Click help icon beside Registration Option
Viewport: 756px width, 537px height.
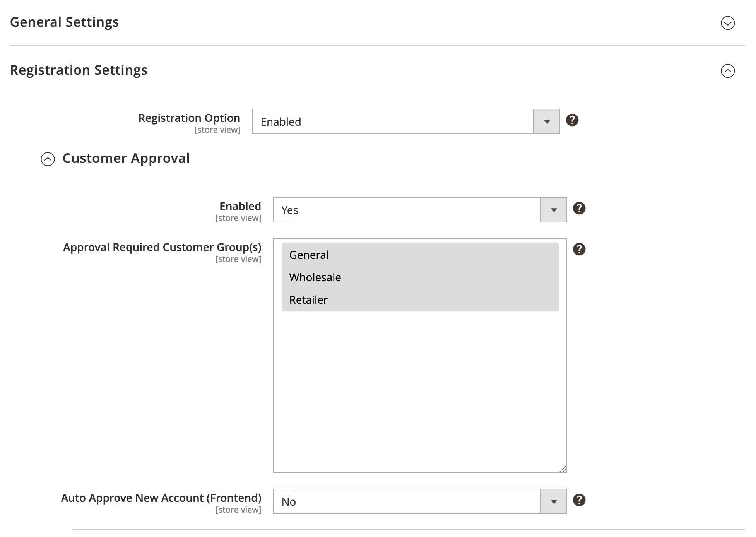point(572,120)
